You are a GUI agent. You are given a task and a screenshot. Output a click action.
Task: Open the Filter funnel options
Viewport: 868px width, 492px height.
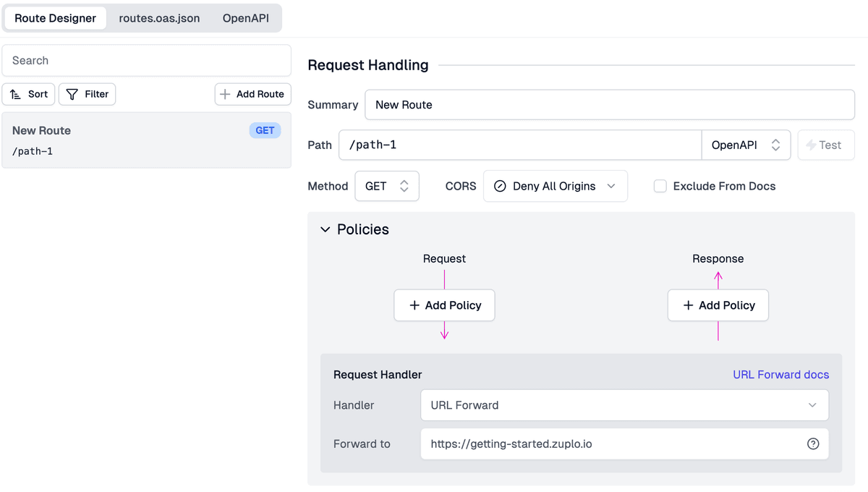(87, 94)
